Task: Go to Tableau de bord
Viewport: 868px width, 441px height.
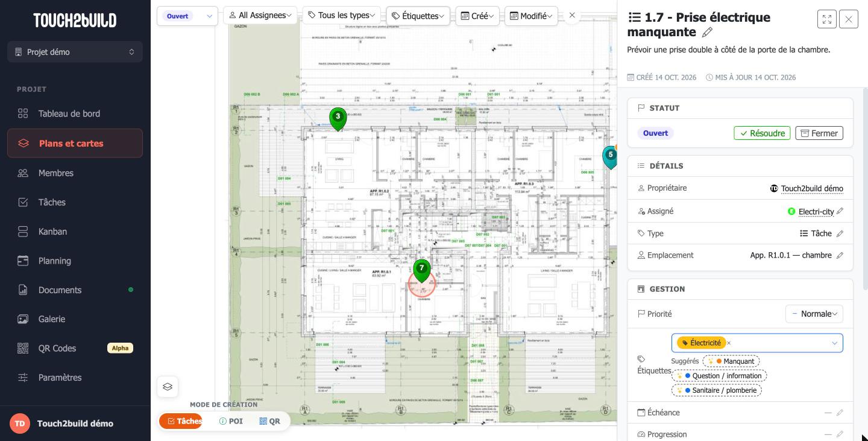Action: point(75,113)
